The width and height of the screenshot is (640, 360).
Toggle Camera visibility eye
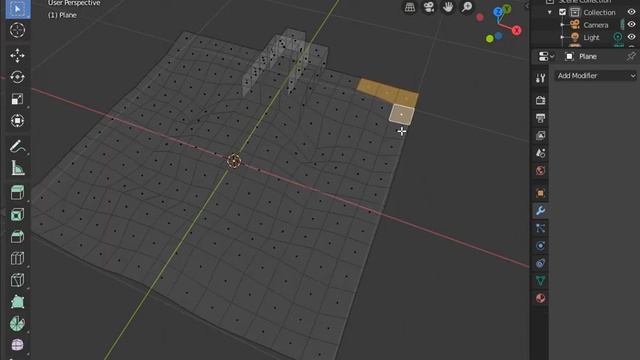pos(631,25)
